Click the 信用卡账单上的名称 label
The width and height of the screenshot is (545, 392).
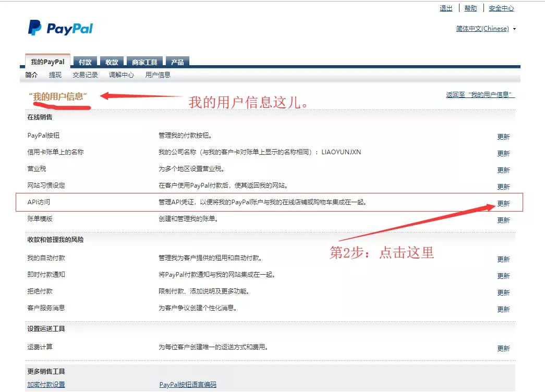click(56, 152)
